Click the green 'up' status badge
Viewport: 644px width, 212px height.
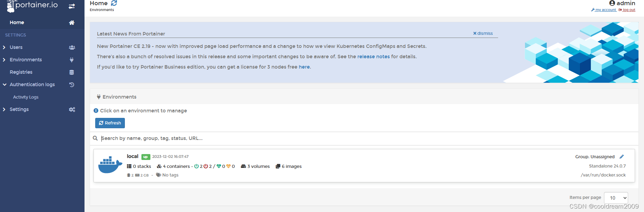click(x=146, y=157)
